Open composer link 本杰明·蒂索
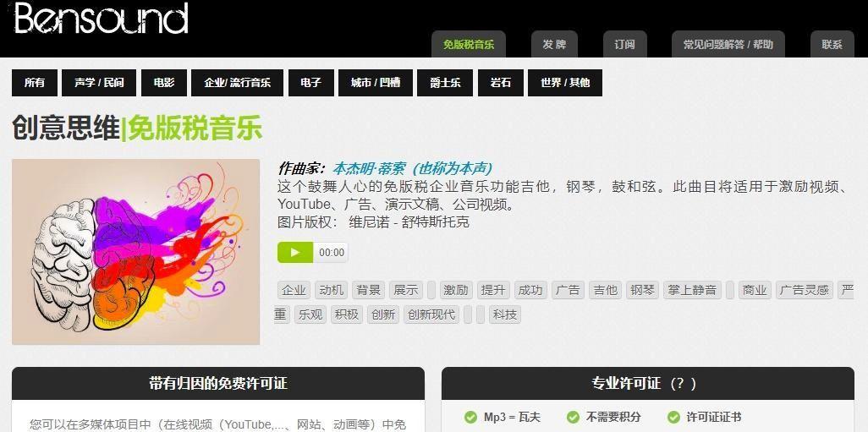The image size is (868, 432). [x=369, y=168]
